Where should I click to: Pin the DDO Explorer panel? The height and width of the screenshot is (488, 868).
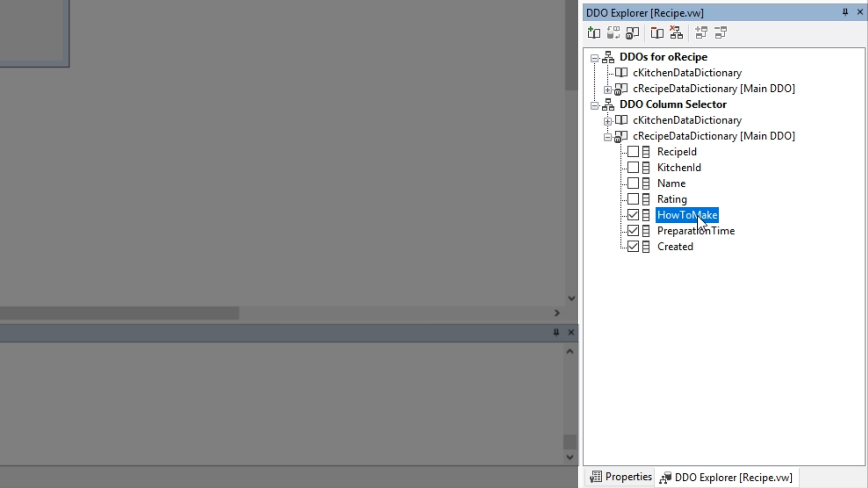[x=845, y=12]
